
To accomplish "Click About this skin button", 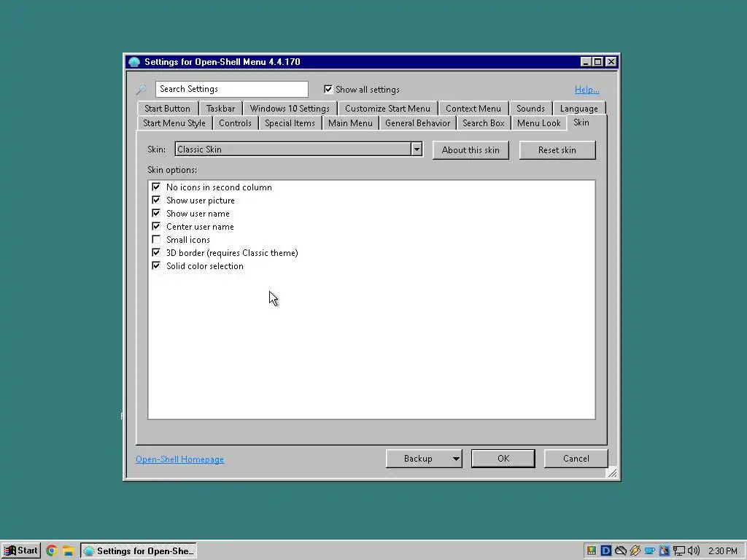I will 471,150.
